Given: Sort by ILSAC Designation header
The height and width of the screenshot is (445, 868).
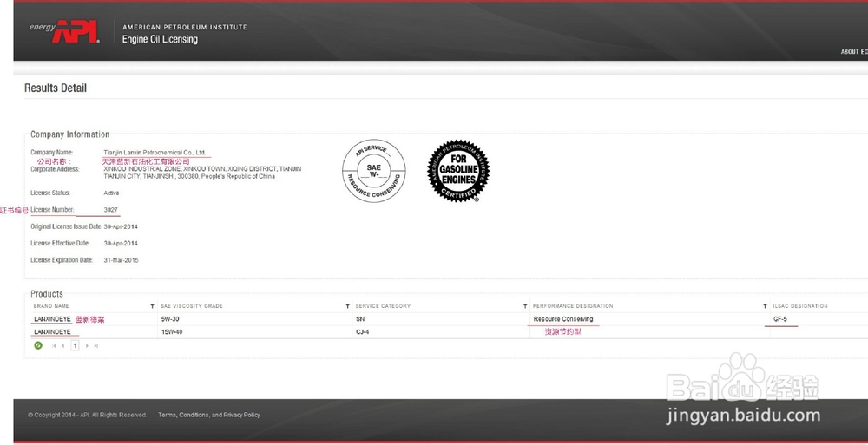Looking at the screenshot, I should click(x=800, y=306).
